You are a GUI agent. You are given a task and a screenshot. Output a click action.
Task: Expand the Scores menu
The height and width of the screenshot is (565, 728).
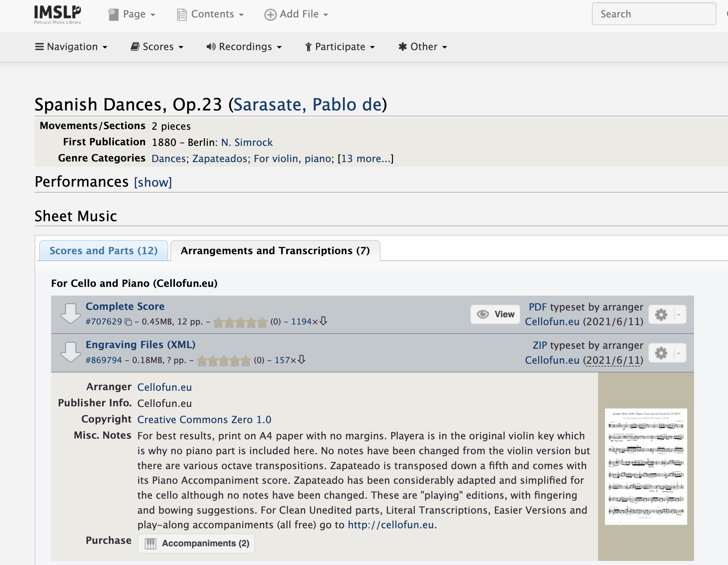pos(157,47)
